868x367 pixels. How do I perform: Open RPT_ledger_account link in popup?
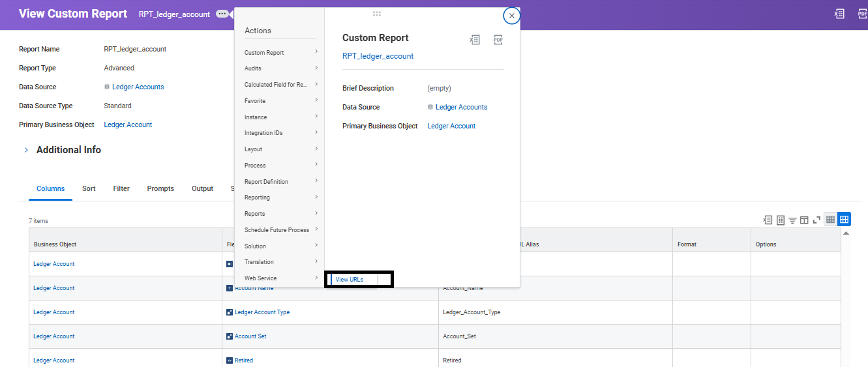click(x=378, y=56)
